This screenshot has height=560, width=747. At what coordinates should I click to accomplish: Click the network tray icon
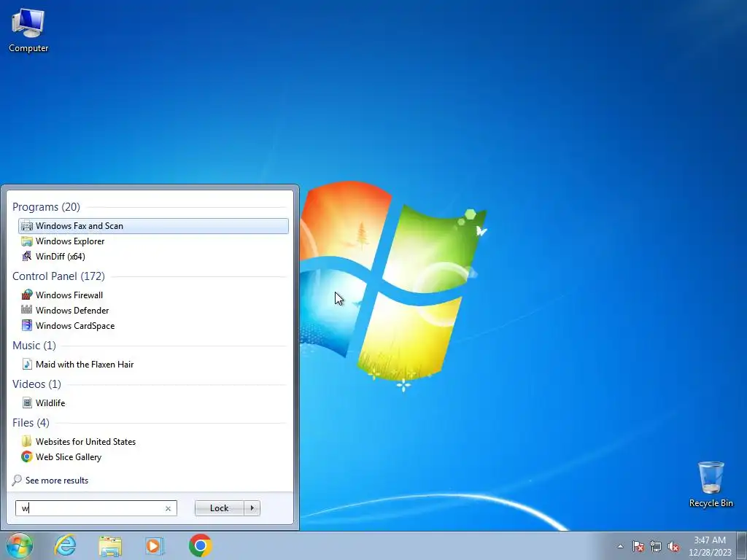[656, 546]
